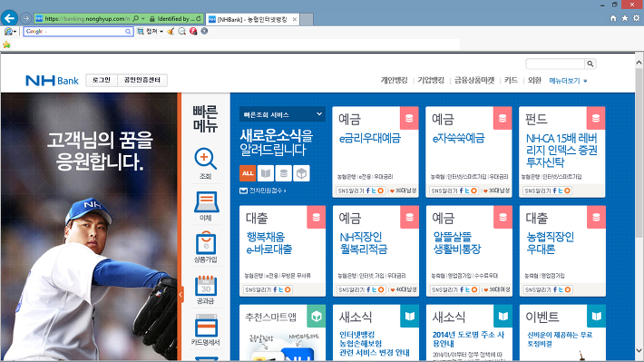Open the 카드 menu
This screenshot has width=644, height=362.
tap(511, 80)
